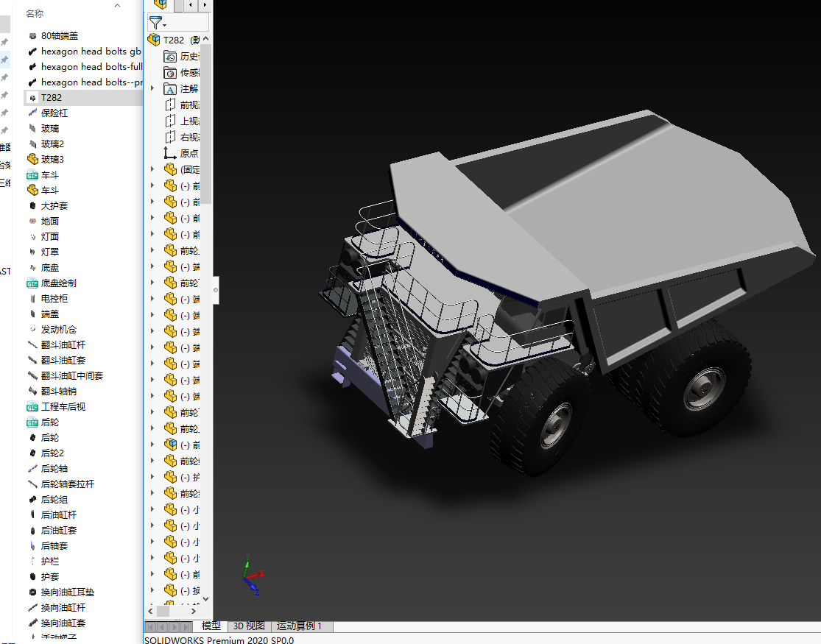Click feature tree scroll-down arrow
Image resolution: width=821 pixels, height=644 pixels.
[205, 598]
